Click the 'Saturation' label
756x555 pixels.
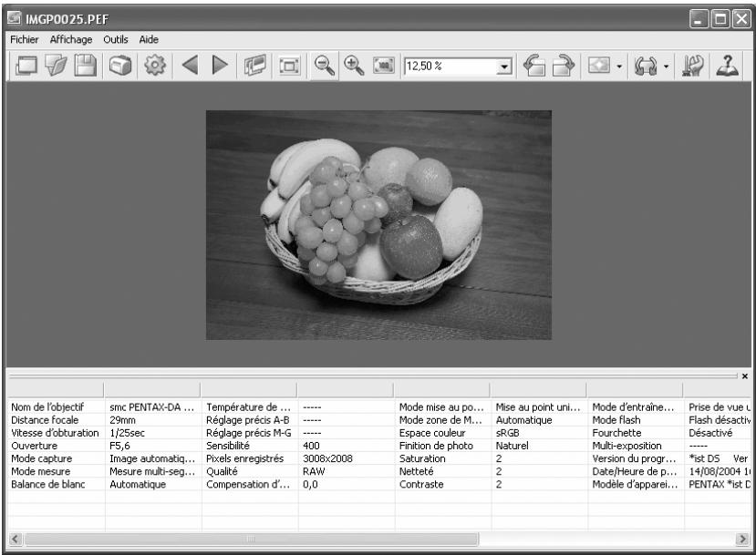pos(422,458)
